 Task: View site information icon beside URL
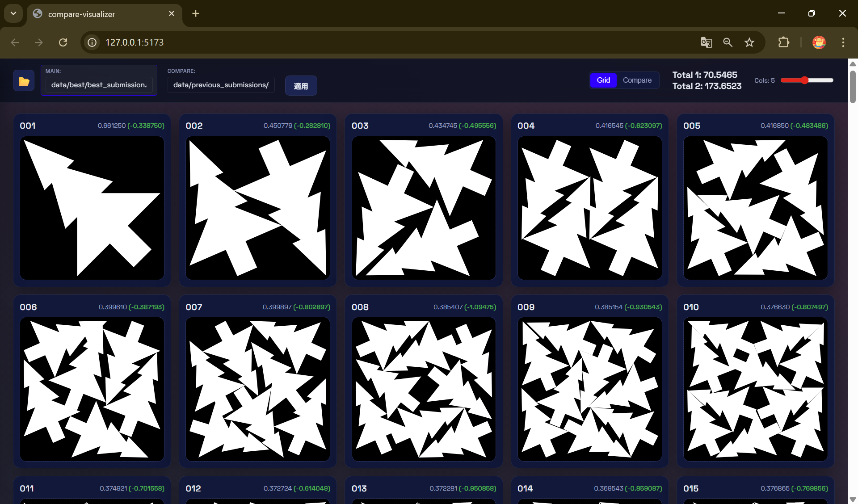tap(92, 42)
